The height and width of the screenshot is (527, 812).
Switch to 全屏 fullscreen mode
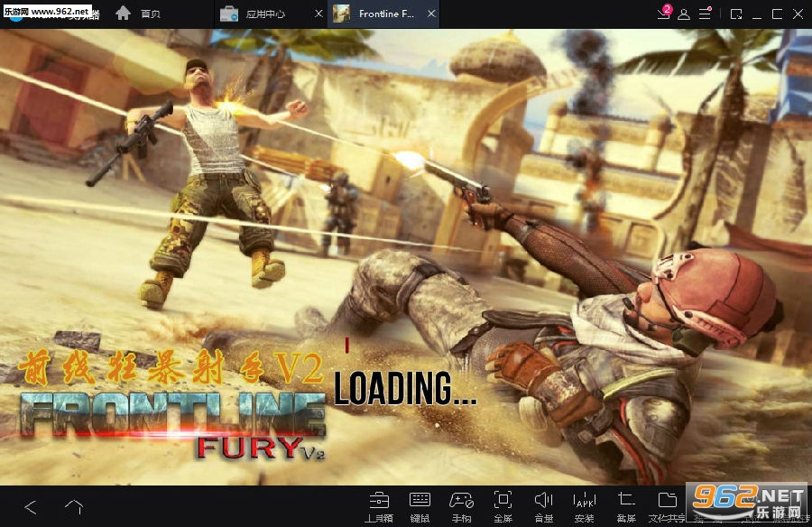[x=503, y=507]
